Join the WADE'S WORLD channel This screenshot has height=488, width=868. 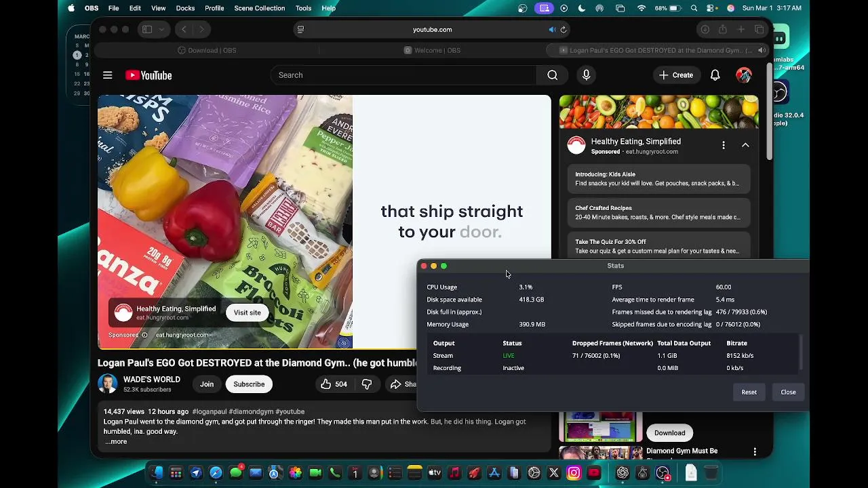point(207,384)
